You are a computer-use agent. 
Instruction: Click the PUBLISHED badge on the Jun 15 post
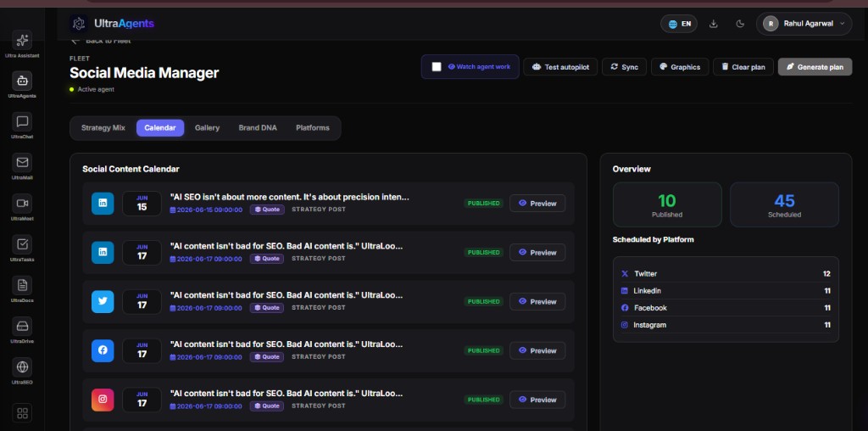click(x=483, y=204)
